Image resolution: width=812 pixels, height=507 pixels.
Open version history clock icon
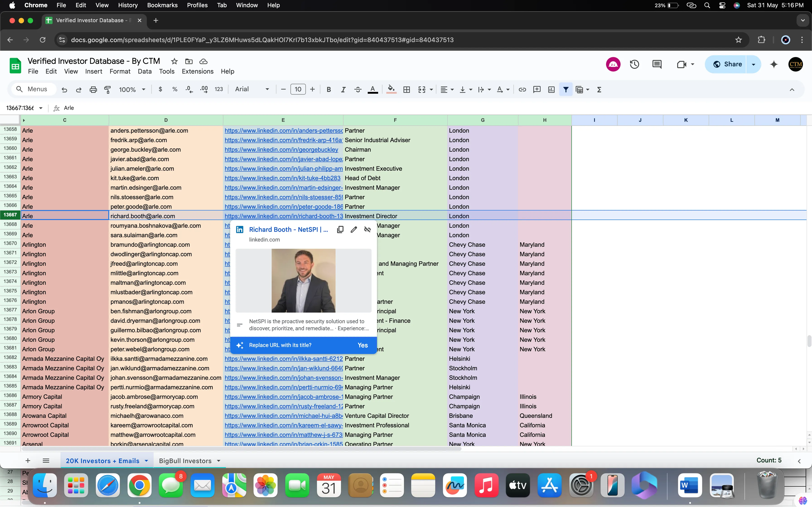634,64
